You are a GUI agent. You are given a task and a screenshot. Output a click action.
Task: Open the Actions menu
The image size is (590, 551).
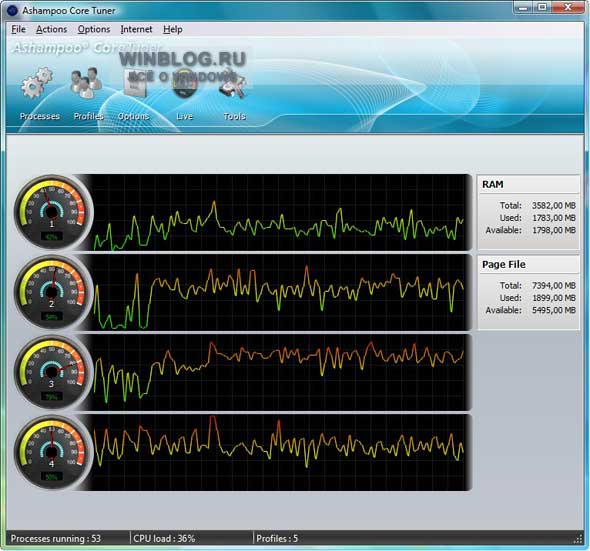[52, 29]
